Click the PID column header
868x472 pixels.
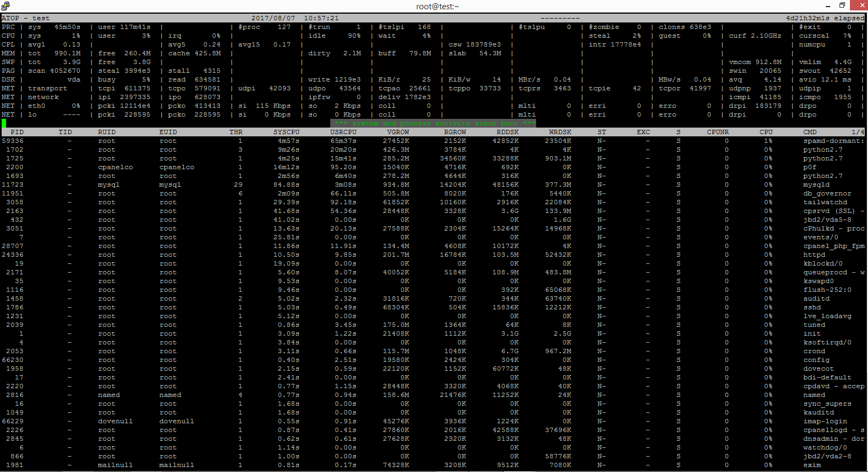click(17, 132)
